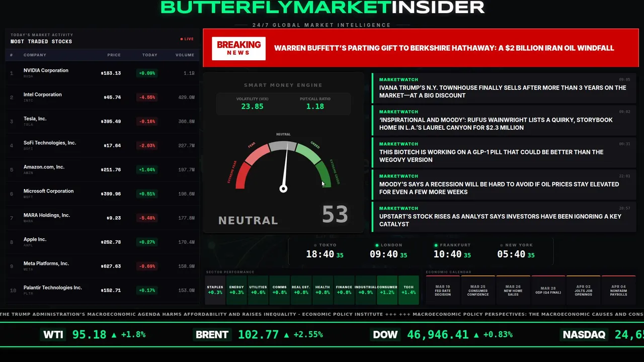Select the Intel Corporation row
This screenshot has width=644, height=362.
coord(102,97)
